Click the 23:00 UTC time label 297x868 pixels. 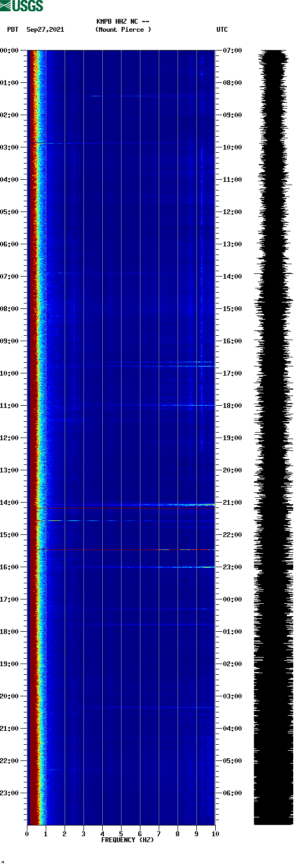tap(232, 567)
